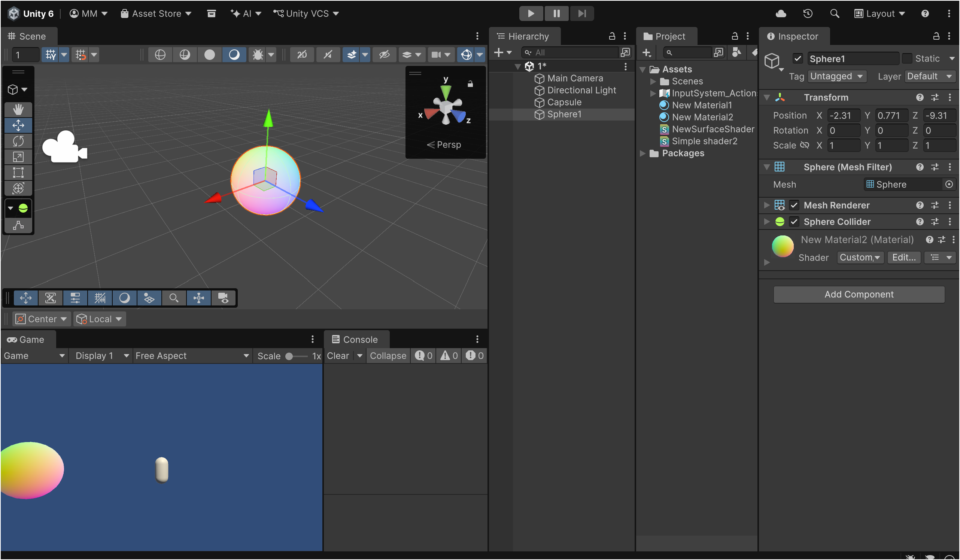
Task: Select the Transform tool
Action: tap(18, 188)
